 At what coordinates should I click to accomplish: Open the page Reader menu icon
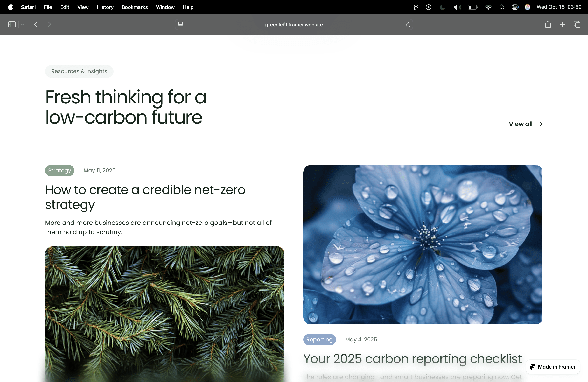click(x=181, y=25)
